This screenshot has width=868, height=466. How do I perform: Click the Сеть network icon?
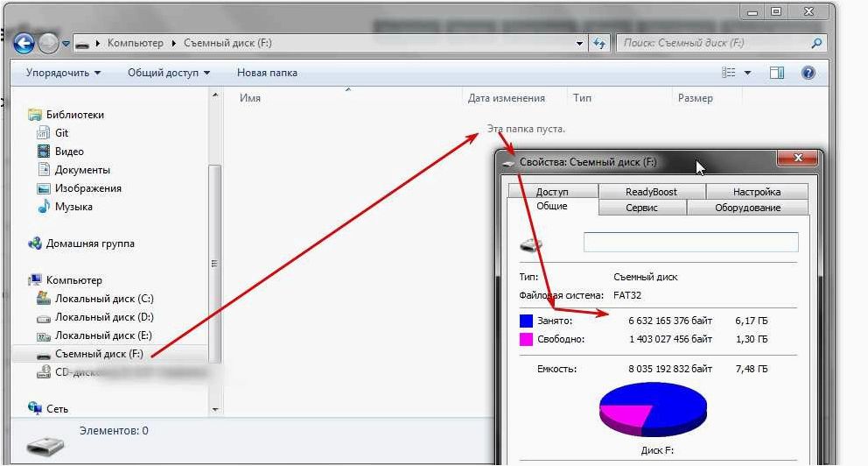tap(34, 409)
